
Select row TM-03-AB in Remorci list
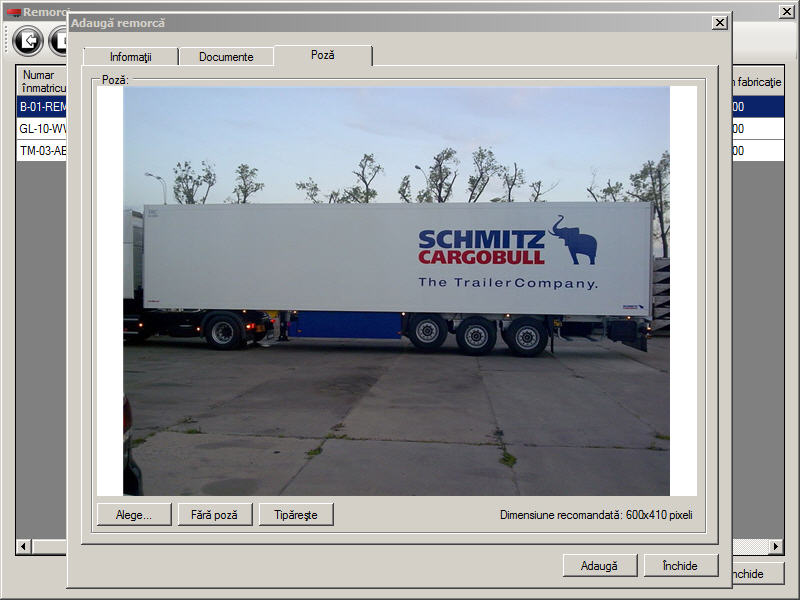coord(42,151)
